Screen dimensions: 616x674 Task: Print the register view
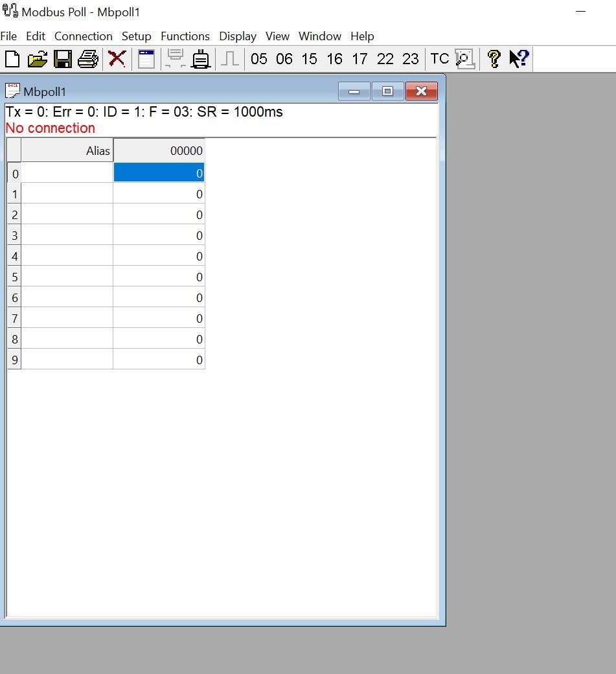87,58
